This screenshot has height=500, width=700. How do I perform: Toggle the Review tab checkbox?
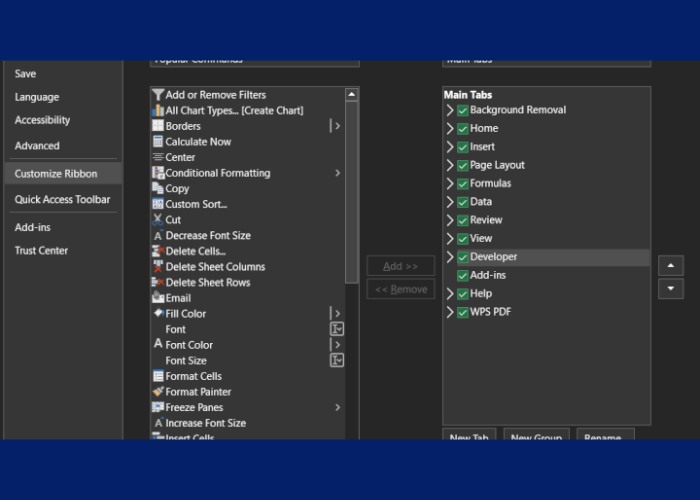462,220
